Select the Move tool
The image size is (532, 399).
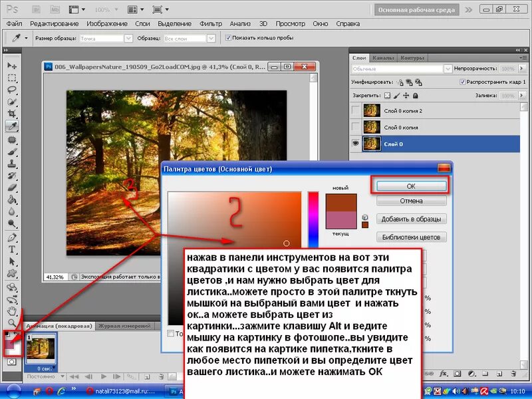(12, 65)
